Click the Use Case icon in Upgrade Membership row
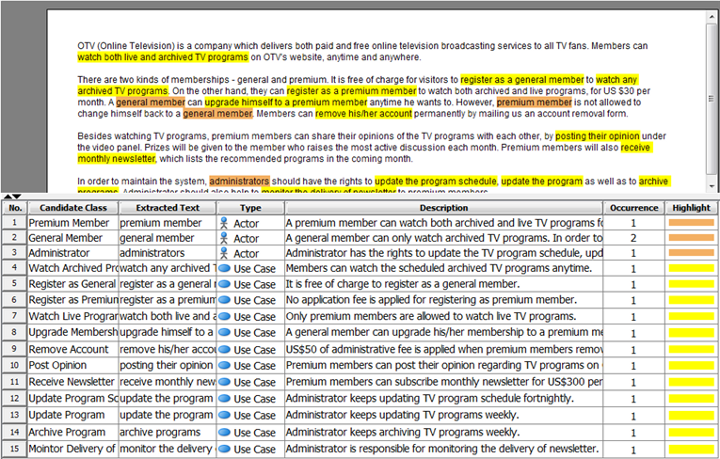 click(x=224, y=332)
